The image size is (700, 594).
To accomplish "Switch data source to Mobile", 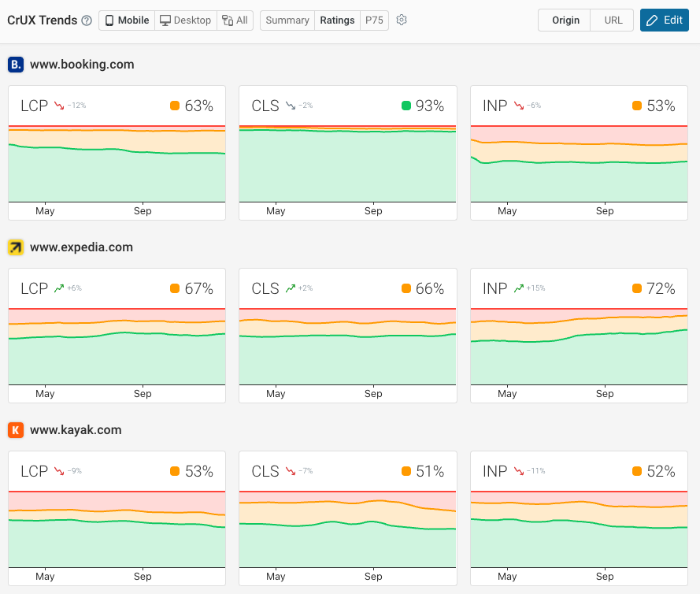I will tap(126, 20).
